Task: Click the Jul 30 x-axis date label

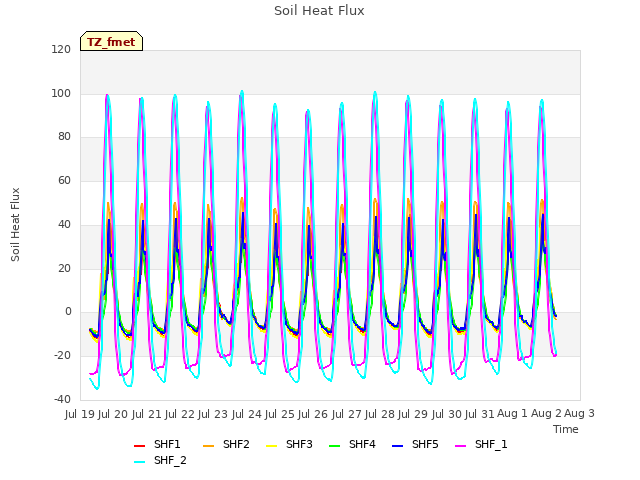Action: coord(447,414)
